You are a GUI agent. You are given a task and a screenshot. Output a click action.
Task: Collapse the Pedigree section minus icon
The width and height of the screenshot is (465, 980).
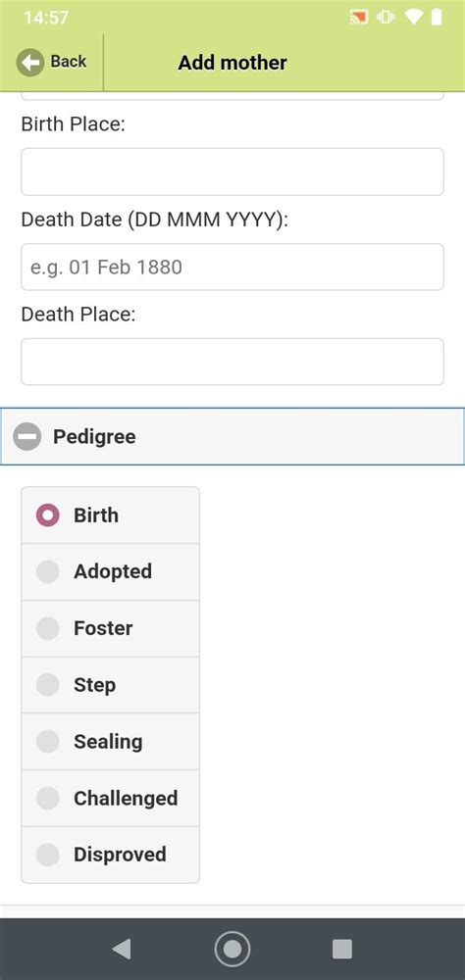26,436
